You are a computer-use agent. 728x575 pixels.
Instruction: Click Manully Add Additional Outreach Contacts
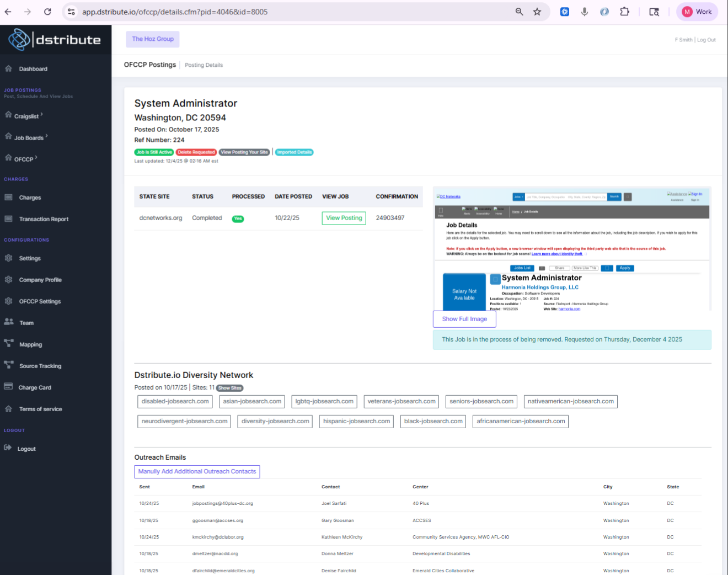pyautogui.click(x=197, y=472)
